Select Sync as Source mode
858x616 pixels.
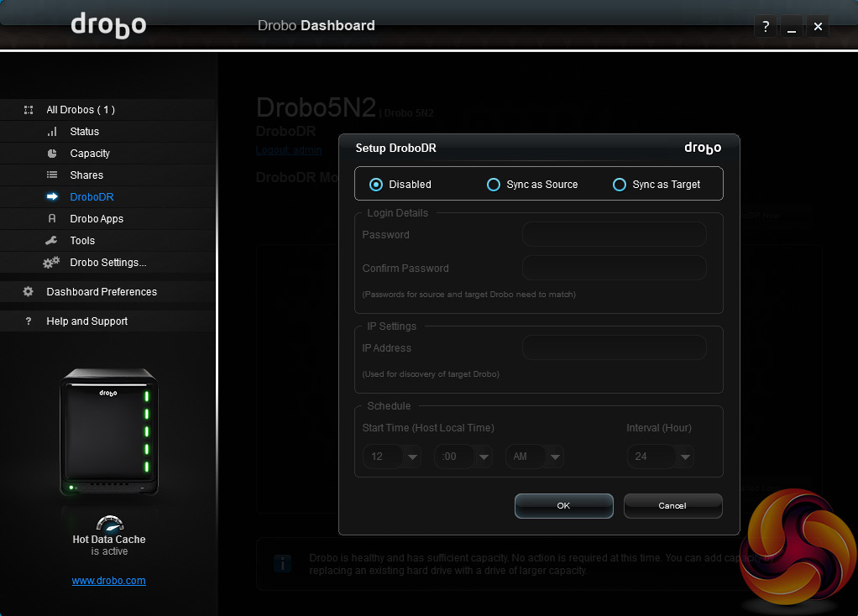[494, 185]
